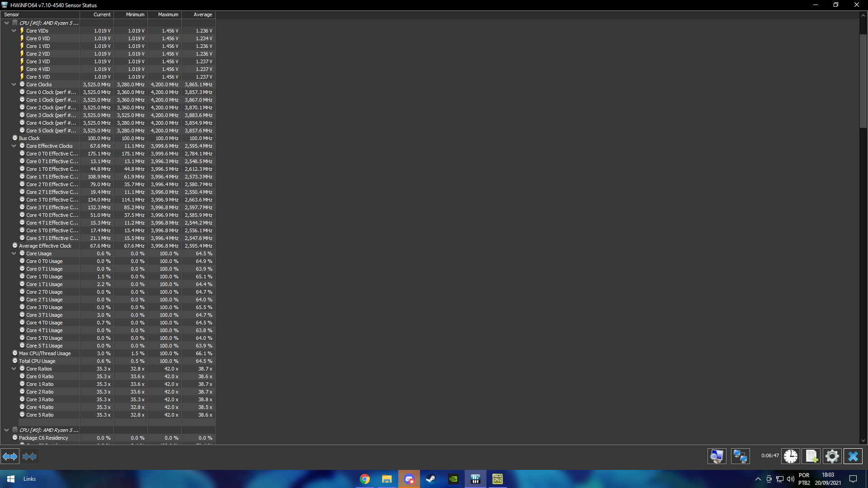
Task: Open the sensor summary magnifier monitor icon
Action: click(x=717, y=456)
